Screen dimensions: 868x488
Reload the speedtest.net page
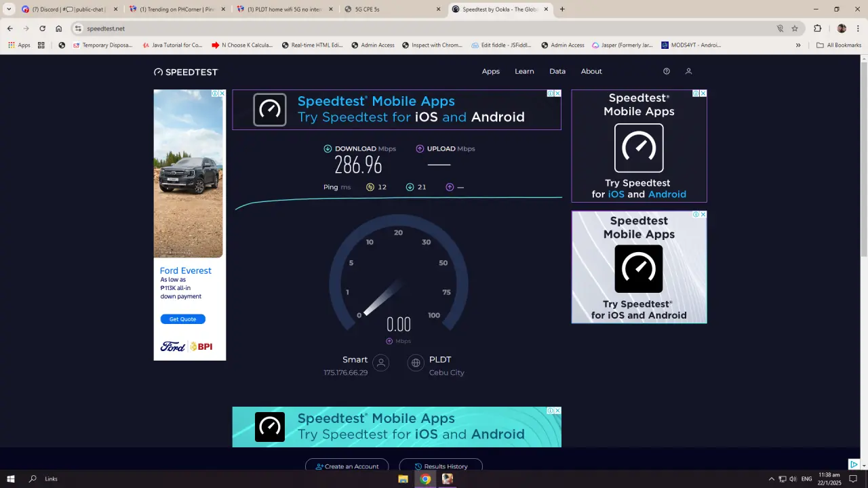pos(42,28)
